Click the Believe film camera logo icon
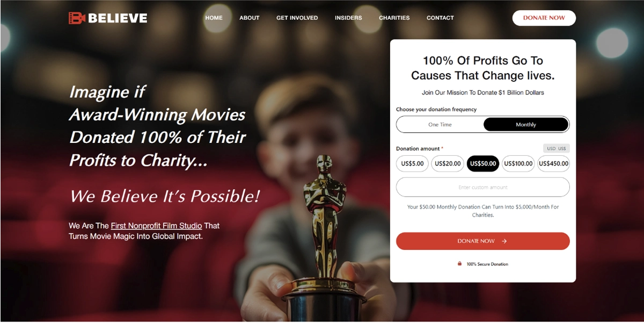644x324 pixels. 77,18
